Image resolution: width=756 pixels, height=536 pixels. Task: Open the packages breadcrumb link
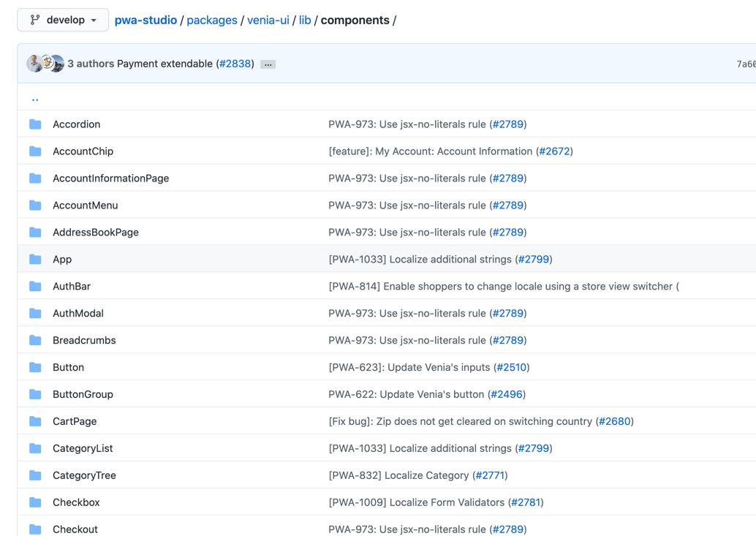[212, 20]
